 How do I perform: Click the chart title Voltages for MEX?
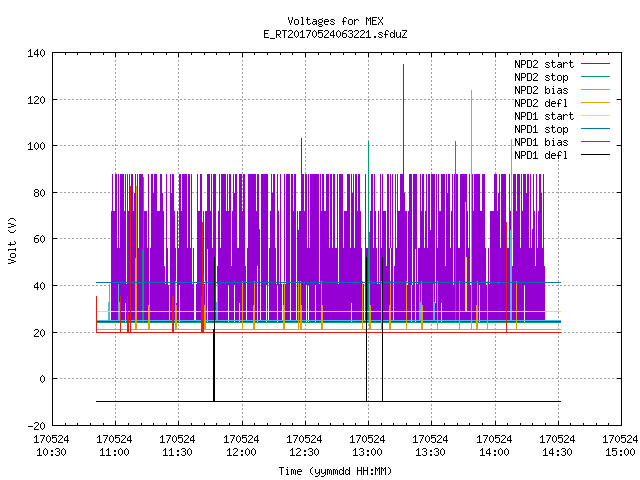[x=336, y=21]
